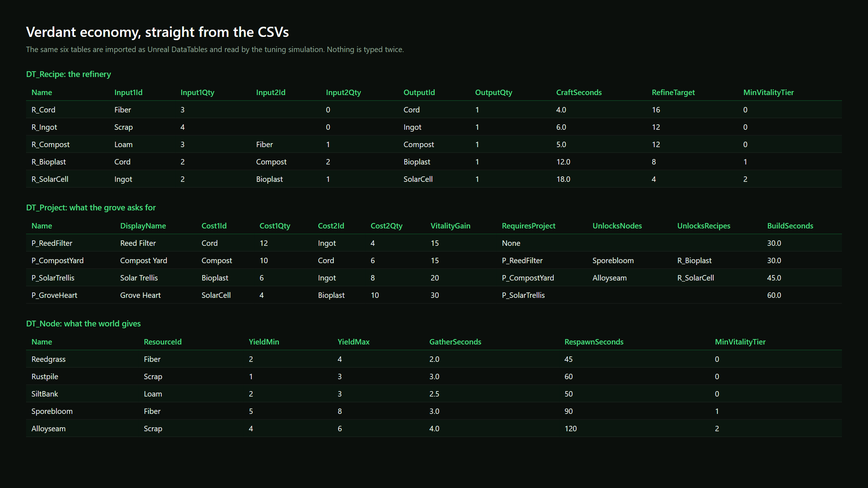868x488 pixels.
Task: Click the 'Solar Trellis' display name cell
Action: tap(139, 278)
